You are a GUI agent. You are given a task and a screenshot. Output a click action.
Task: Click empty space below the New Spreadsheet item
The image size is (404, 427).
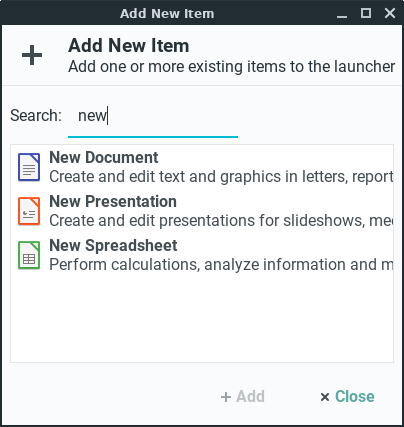[x=202, y=317]
